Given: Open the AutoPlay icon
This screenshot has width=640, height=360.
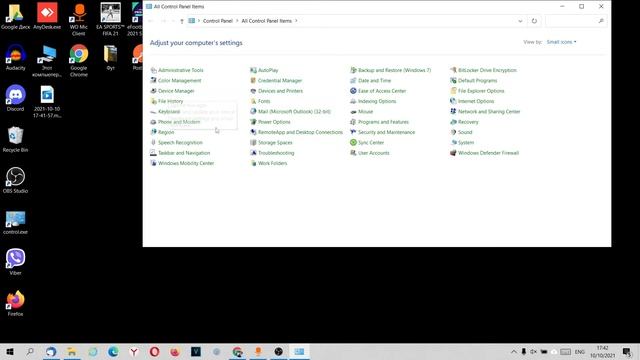Looking at the screenshot, I should [x=253, y=70].
